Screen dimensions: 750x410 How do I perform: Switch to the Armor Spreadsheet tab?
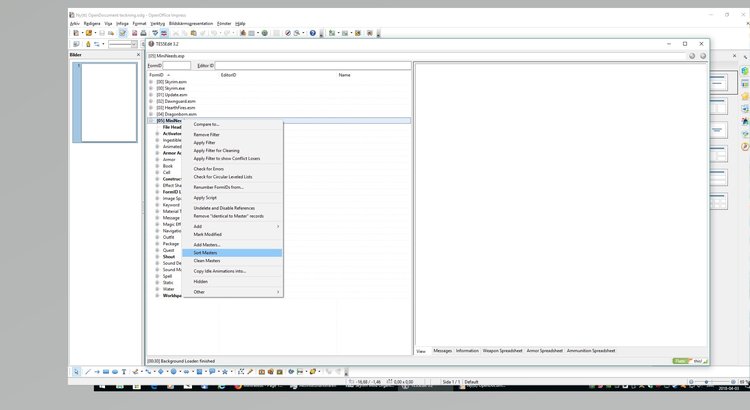tap(544, 351)
